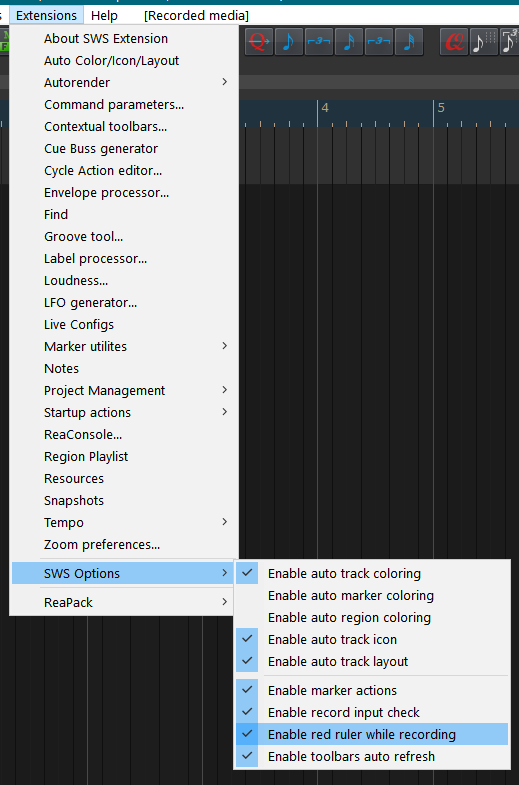Open the Help menu
Screen dimensions: 519x785
104,16
